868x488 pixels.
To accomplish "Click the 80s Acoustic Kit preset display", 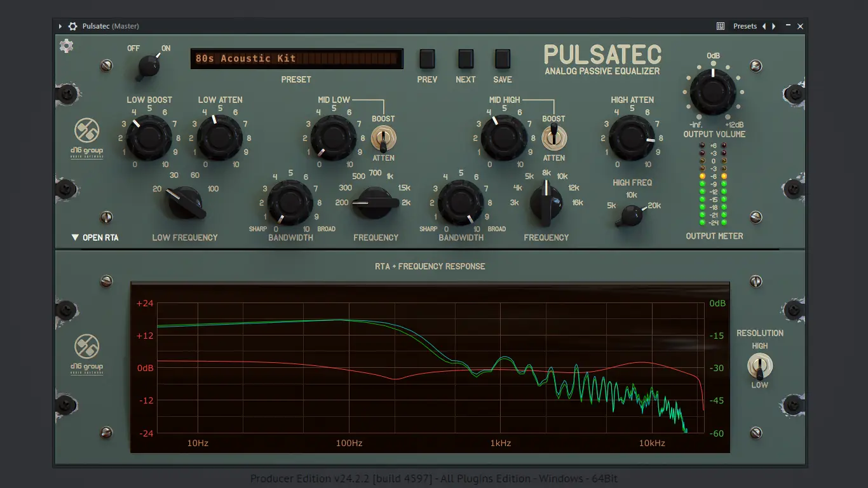I will coord(296,58).
